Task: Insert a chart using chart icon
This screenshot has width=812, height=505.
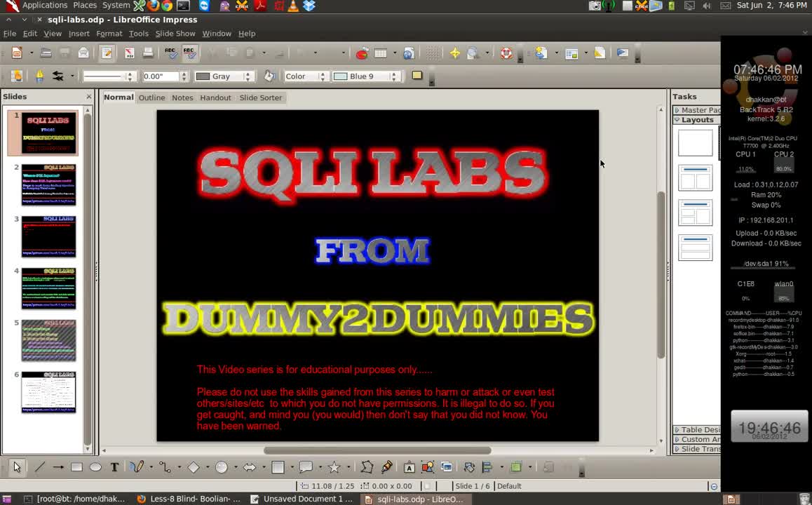Action: tap(362, 53)
